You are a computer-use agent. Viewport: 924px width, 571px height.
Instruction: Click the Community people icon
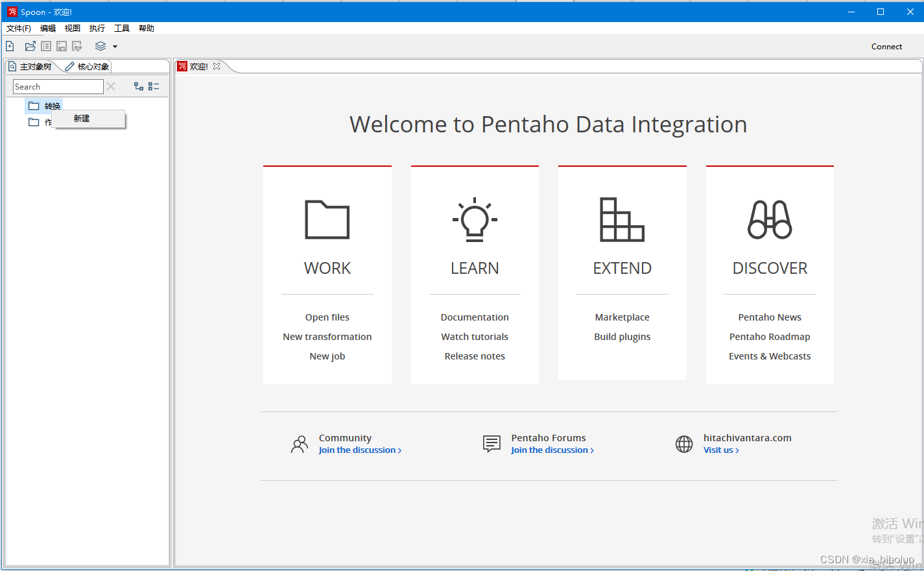click(x=300, y=444)
